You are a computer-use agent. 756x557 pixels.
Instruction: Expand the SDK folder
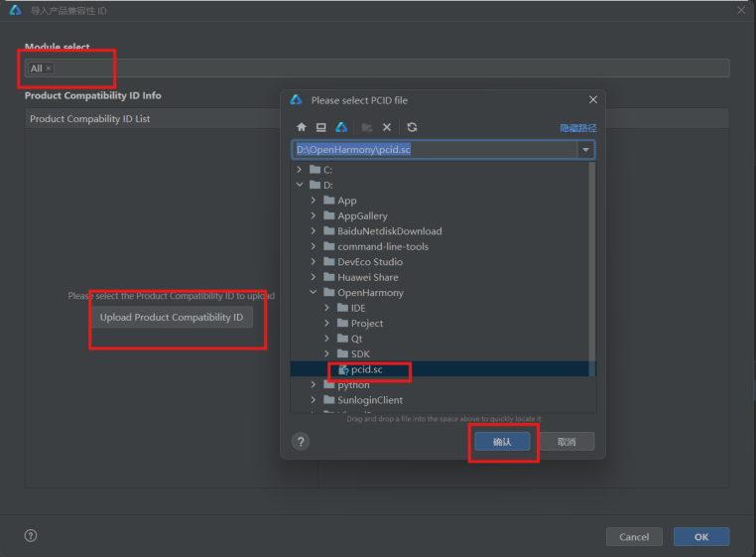click(328, 354)
